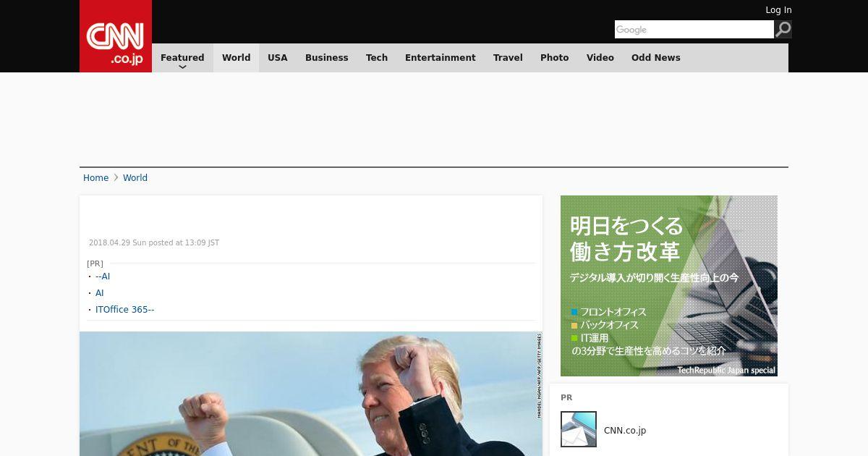Click the article photo of man raising fists
Viewport: 868px width, 456px height.
tap(311, 394)
